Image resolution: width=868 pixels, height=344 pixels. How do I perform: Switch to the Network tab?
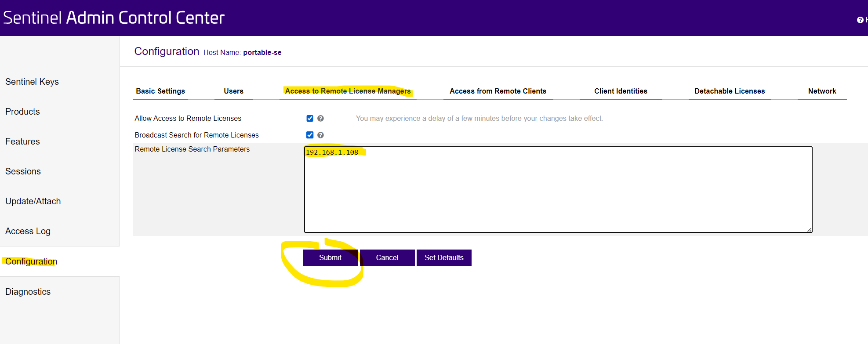click(x=822, y=91)
